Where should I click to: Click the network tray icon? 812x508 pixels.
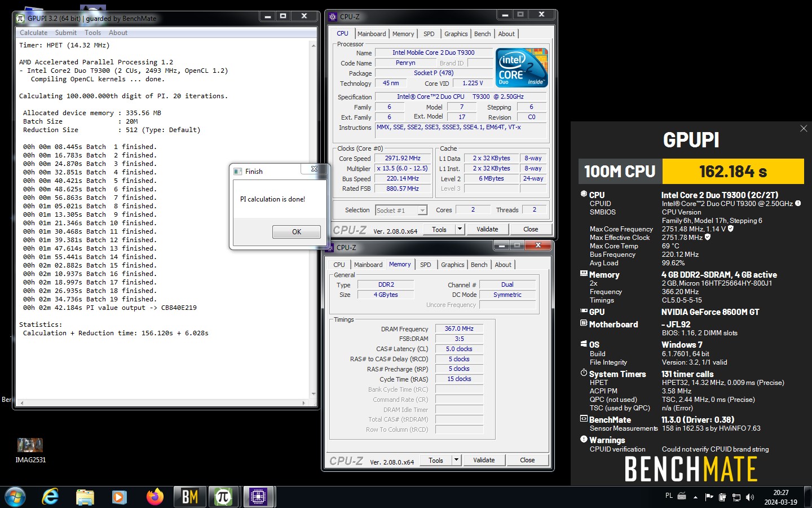pyautogui.click(x=736, y=497)
